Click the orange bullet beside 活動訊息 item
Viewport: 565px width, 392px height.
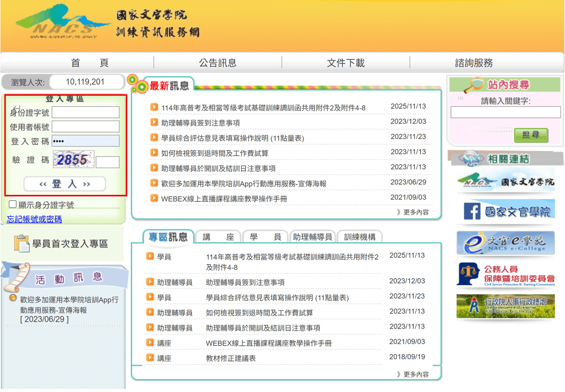click(13, 299)
